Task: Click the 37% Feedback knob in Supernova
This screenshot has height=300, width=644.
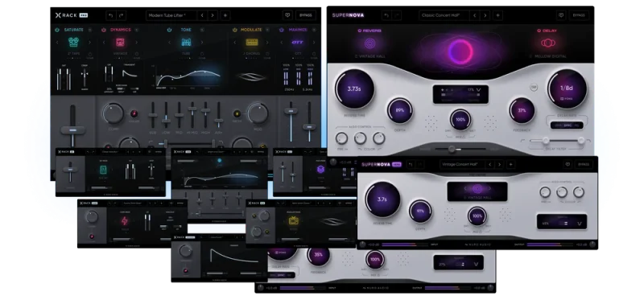Action: coord(522,110)
